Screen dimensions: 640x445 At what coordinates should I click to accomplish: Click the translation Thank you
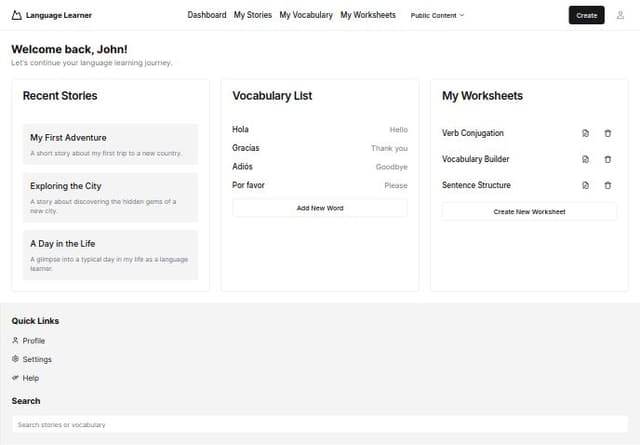(389, 148)
